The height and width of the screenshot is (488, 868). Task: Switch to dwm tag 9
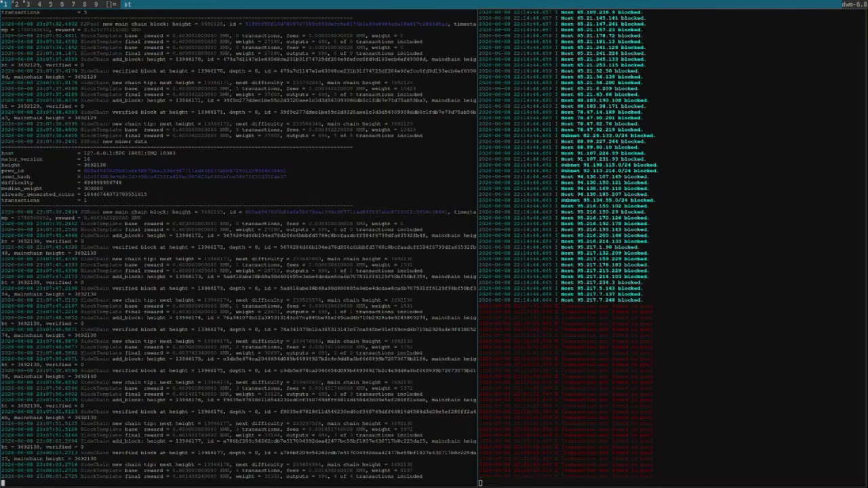(96, 4)
